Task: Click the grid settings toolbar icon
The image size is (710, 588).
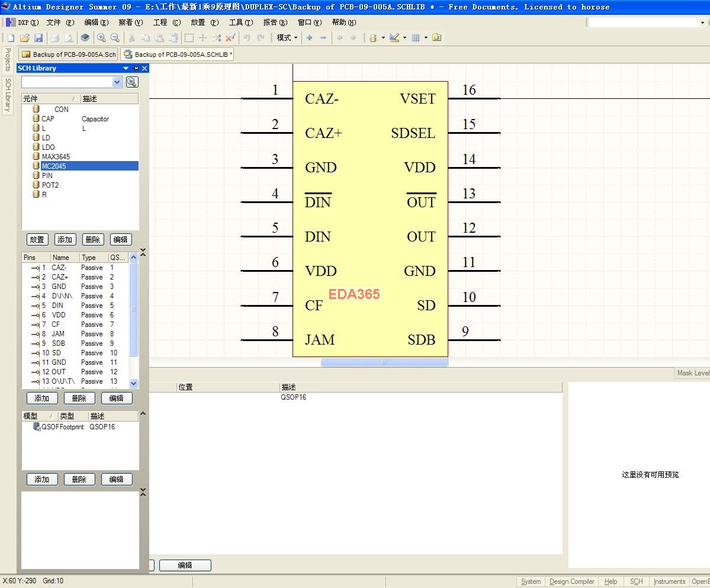Action: [x=416, y=38]
